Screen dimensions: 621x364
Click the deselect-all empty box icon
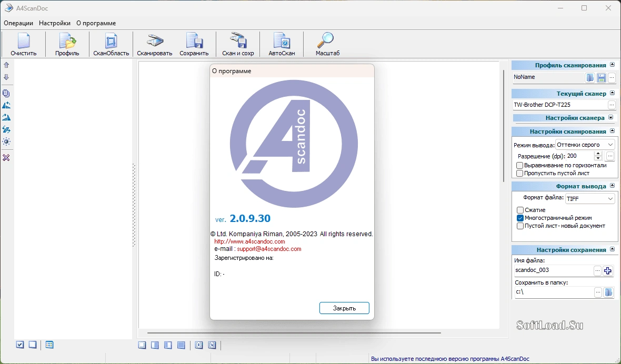coord(33,345)
